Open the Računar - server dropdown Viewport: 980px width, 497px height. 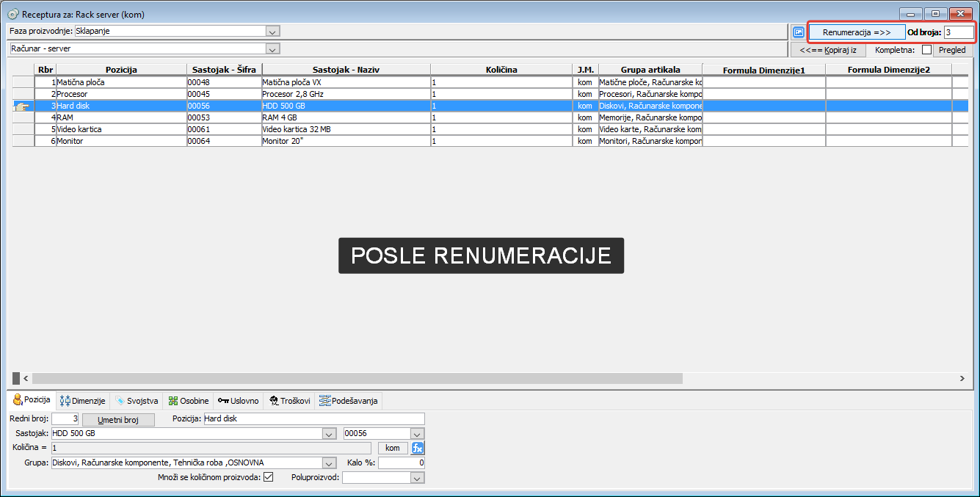click(x=272, y=49)
